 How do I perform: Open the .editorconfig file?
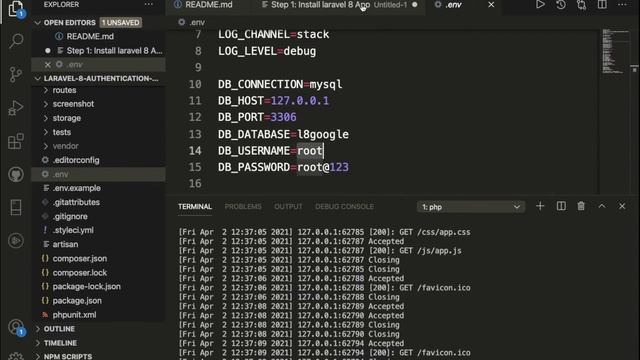coord(76,160)
